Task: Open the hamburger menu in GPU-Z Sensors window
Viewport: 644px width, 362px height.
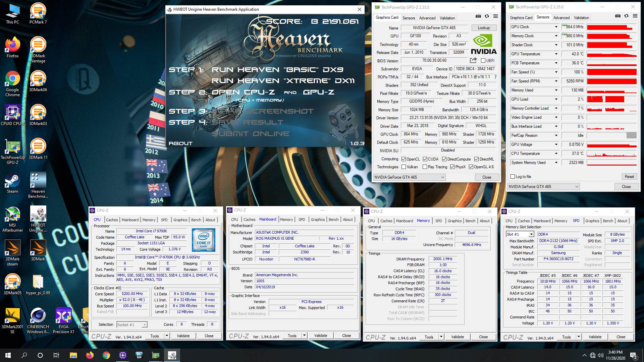Action: [x=635, y=16]
